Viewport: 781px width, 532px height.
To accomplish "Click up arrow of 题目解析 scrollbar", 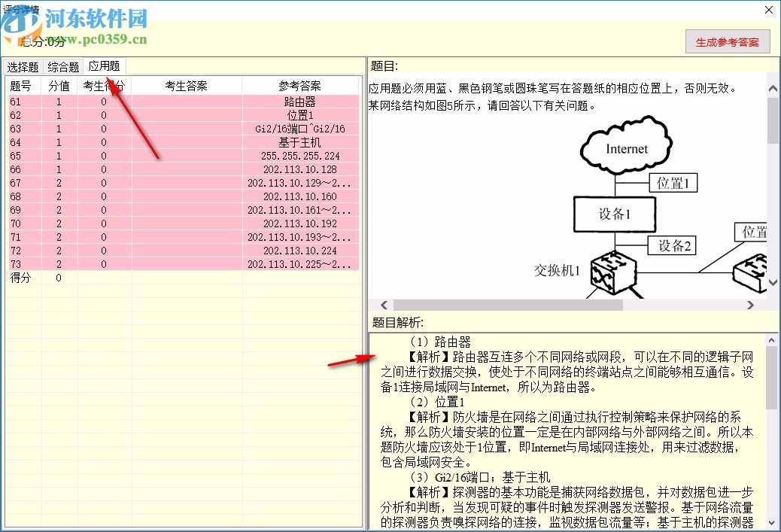I will pos(771,341).
